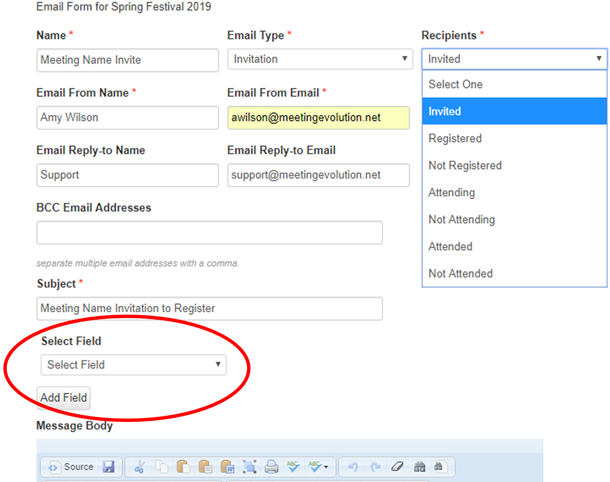Choose Registered from the Recipients list
610x482 pixels.
454,139
